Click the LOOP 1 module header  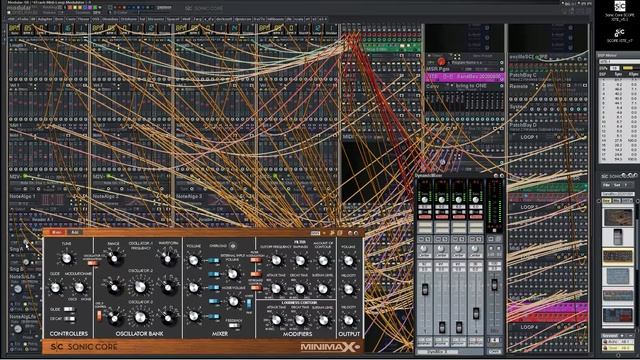click(529, 137)
